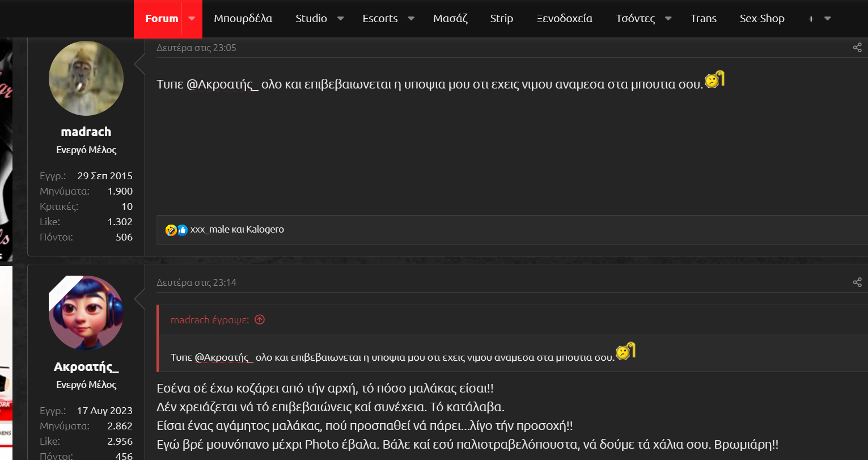This screenshot has height=460, width=868.
Task: Click the reaction emoji icons before xxx_male
Action: tap(176, 230)
